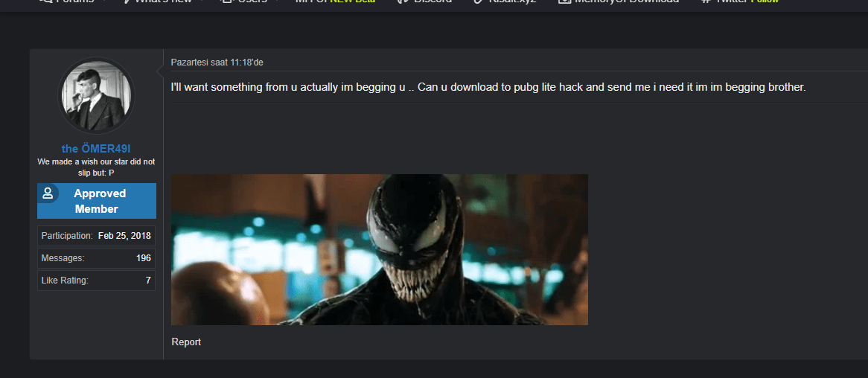Click the user title "We made a wish our star"
This screenshot has width=868, height=378.
coord(96,167)
